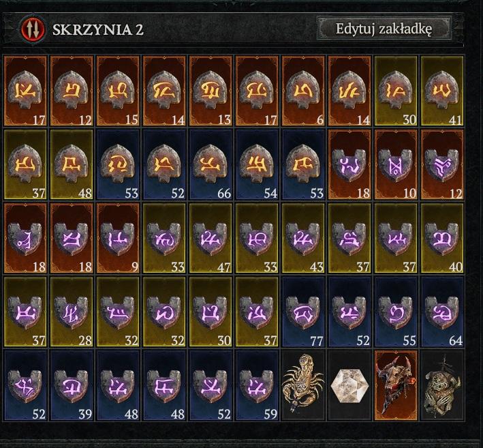Viewport: 483px width, 448px height.
Task: Select the orange rune stack of 6
Action: (x=303, y=91)
